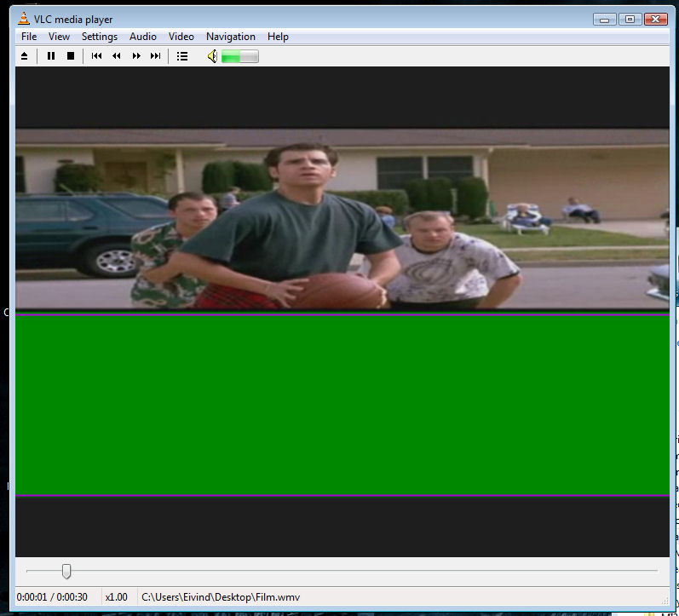This screenshot has width=679, height=616.
Task: Stop the video playback
Action: [x=71, y=56]
